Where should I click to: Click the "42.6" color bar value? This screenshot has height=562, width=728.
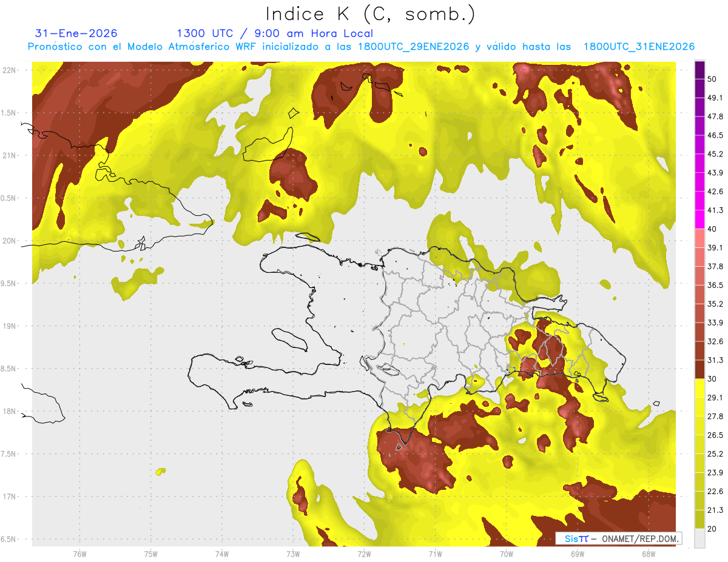tap(715, 192)
